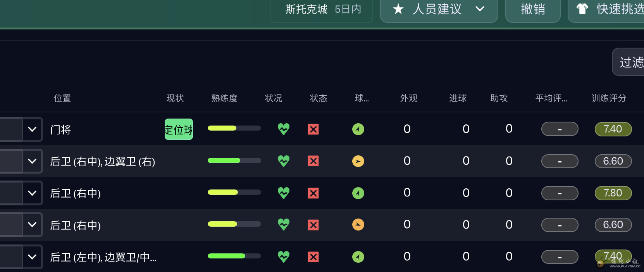Click the 熟练度 column header
The height and width of the screenshot is (272, 644).
[x=224, y=98]
